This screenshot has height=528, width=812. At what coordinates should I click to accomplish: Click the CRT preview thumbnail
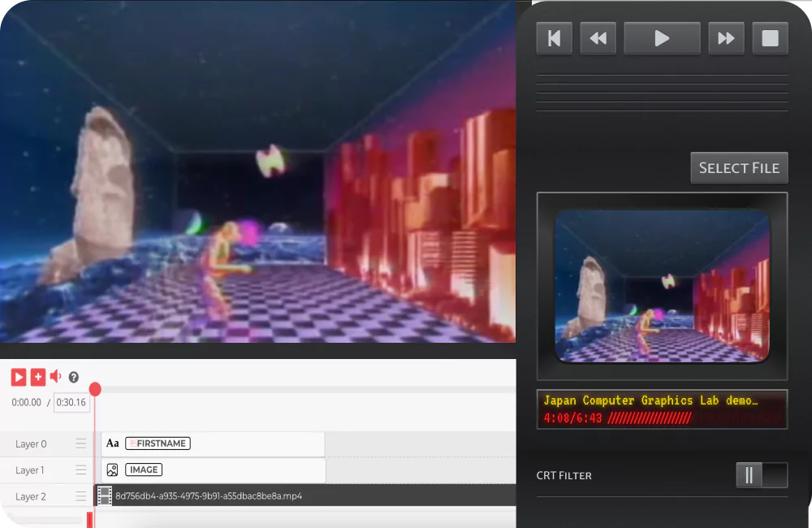662,286
